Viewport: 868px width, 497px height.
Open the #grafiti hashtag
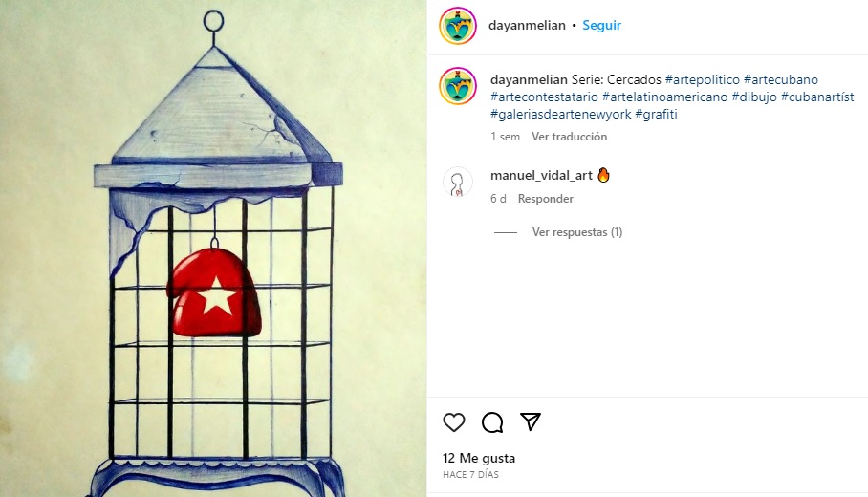pyautogui.click(x=656, y=114)
